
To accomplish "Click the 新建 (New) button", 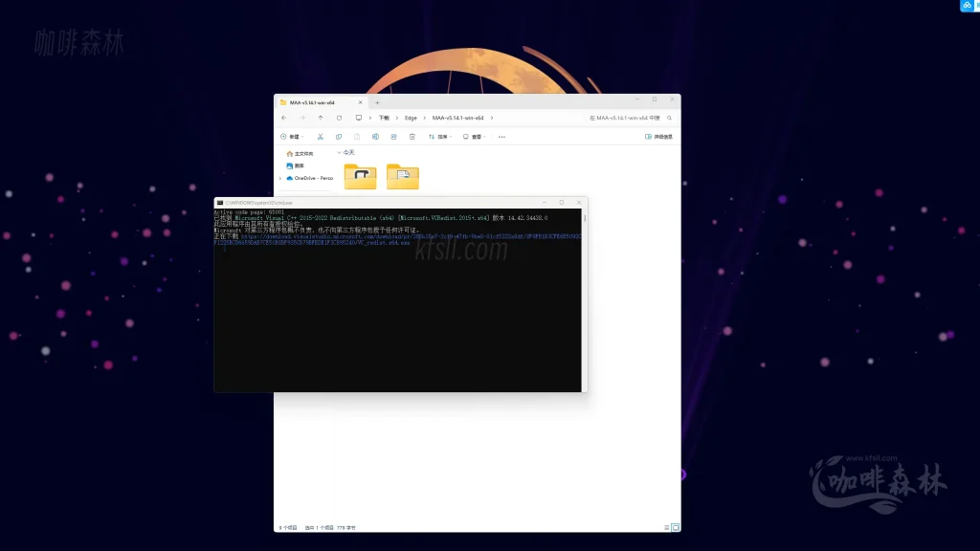I will [290, 137].
